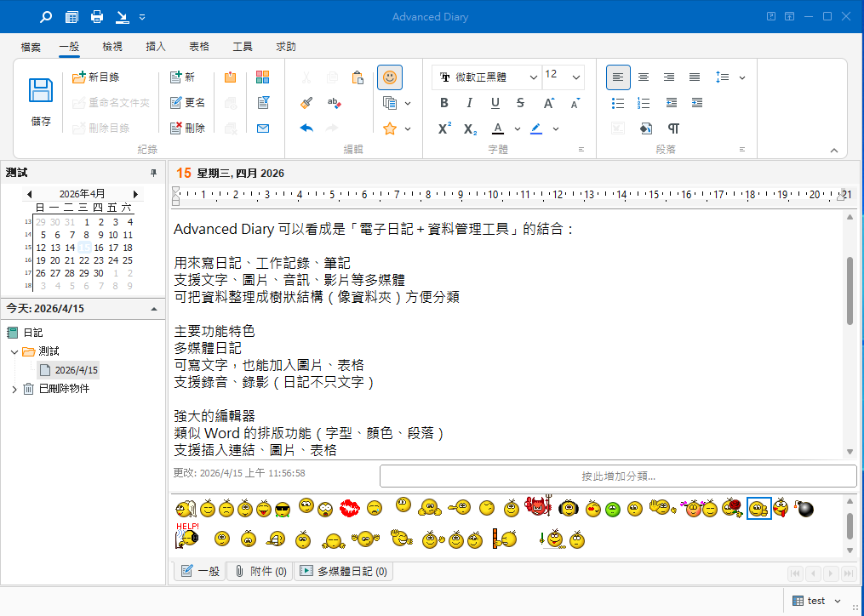Delete the entry using 刪除
This screenshot has width=864, height=616.
coord(187,128)
